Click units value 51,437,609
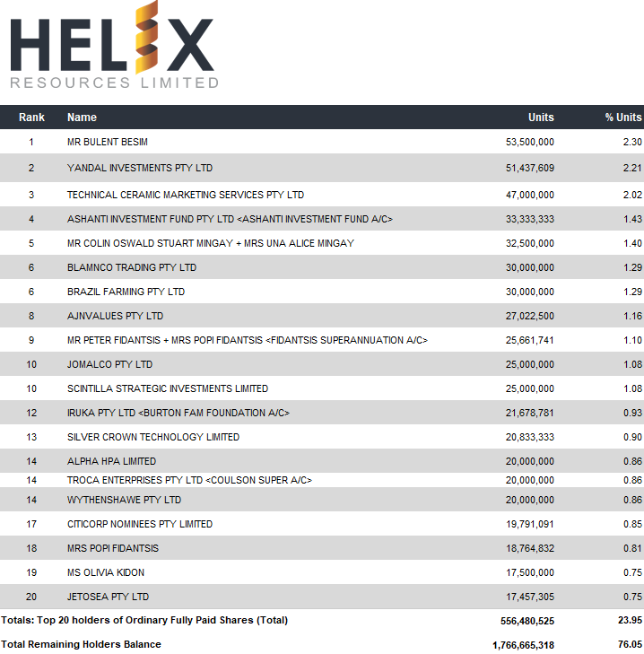This screenshot has width=644, height=654. click(x=530, y=168)
